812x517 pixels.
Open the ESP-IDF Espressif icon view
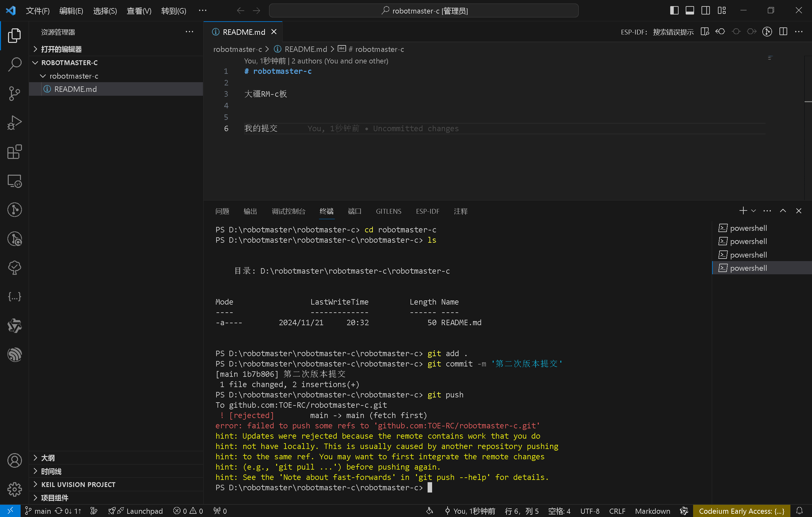15,355
